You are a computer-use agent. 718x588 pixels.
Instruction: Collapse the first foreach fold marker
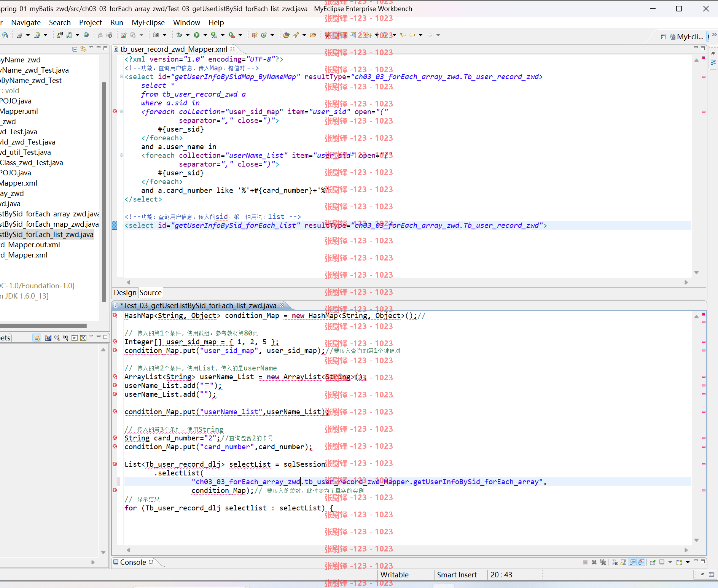122,111
